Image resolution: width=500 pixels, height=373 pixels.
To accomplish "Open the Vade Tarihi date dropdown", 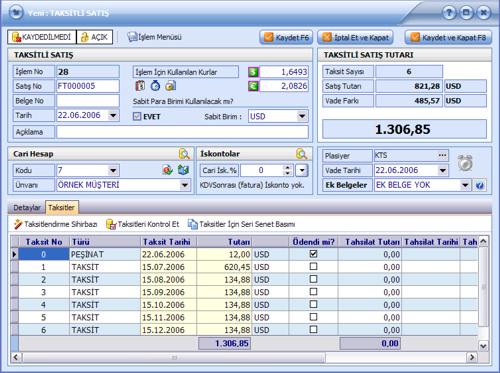I will click(442, 170).
